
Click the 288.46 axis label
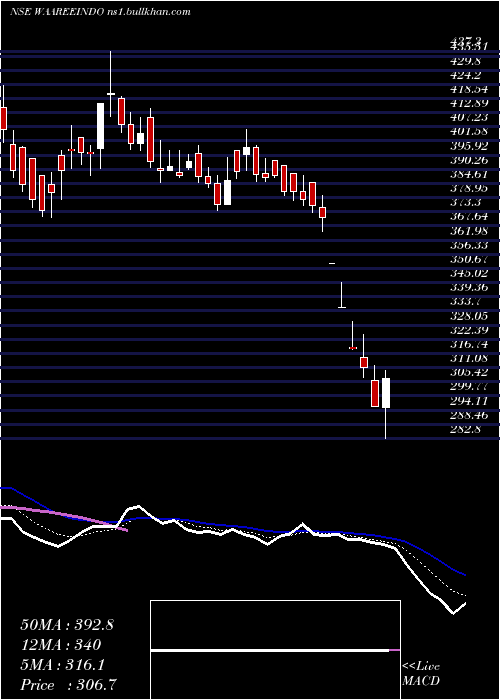pyautogui.click(x=471, y=415)
